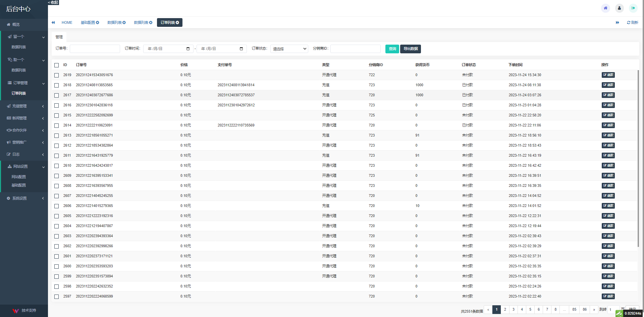644x317 pixels.
Task: Switch to the HOME tab
Action: tap(67, 22)
